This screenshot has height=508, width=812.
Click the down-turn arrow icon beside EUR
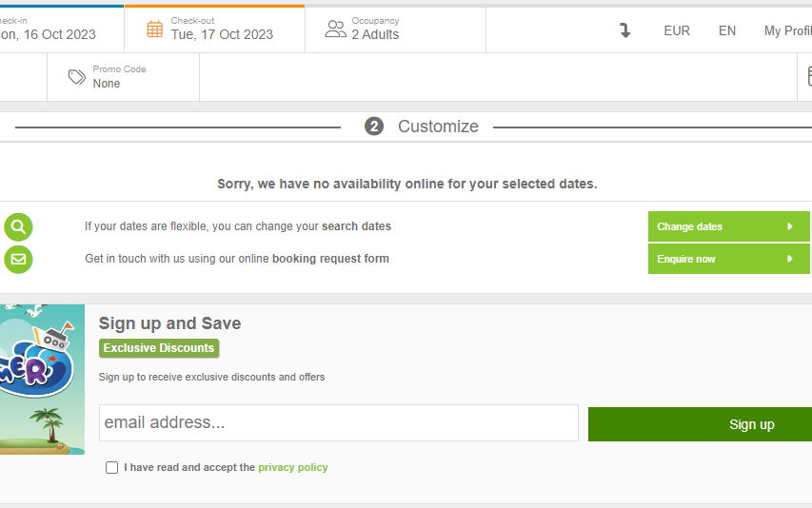point(625,30)
